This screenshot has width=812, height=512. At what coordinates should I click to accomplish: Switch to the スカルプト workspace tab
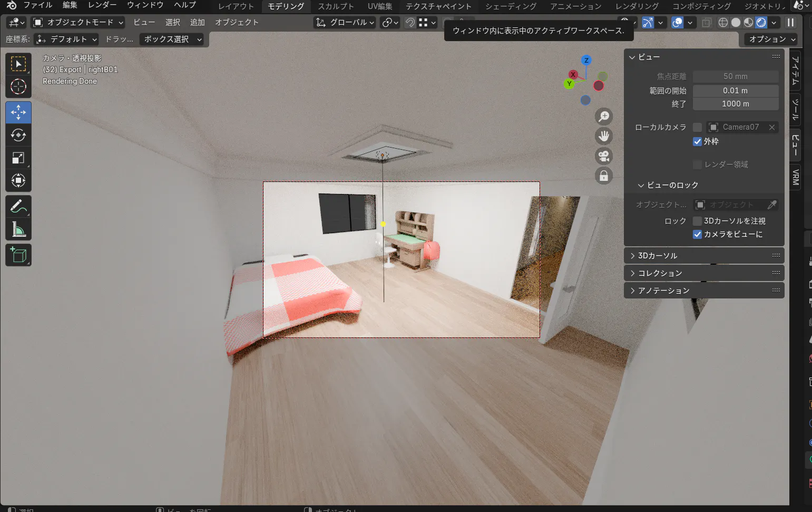tap(336, 6)
